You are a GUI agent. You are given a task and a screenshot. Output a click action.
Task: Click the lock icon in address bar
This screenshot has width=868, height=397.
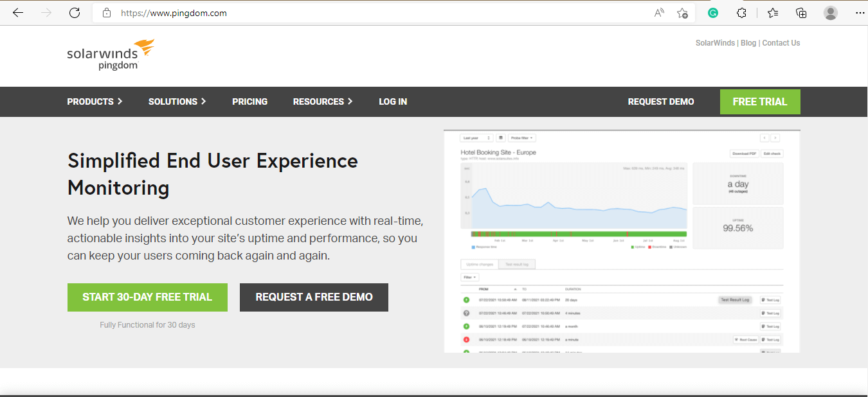[107, 13]
